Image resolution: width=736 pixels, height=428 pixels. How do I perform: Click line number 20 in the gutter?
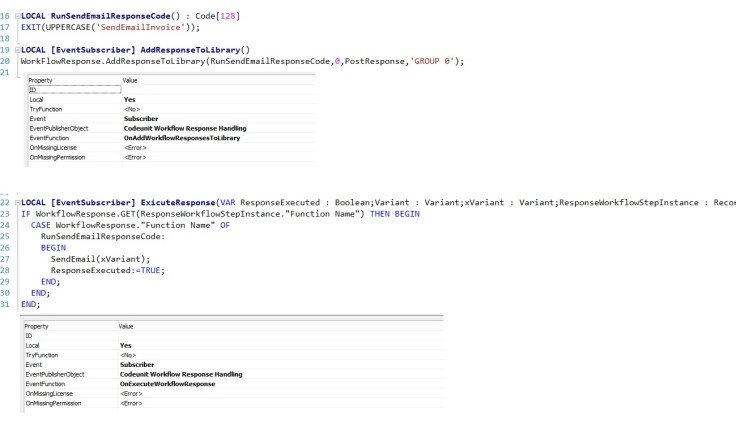pyautogui.click(x=7, y=61)
